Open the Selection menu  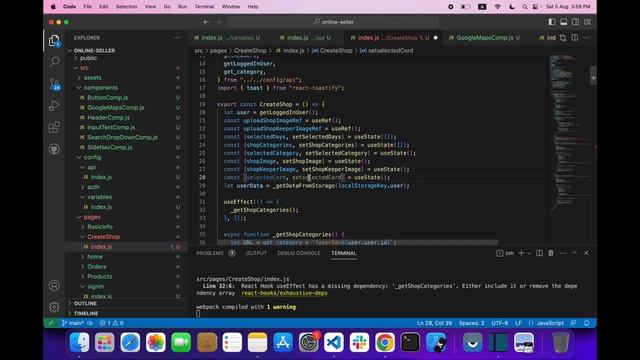click(x=127, y=7)
